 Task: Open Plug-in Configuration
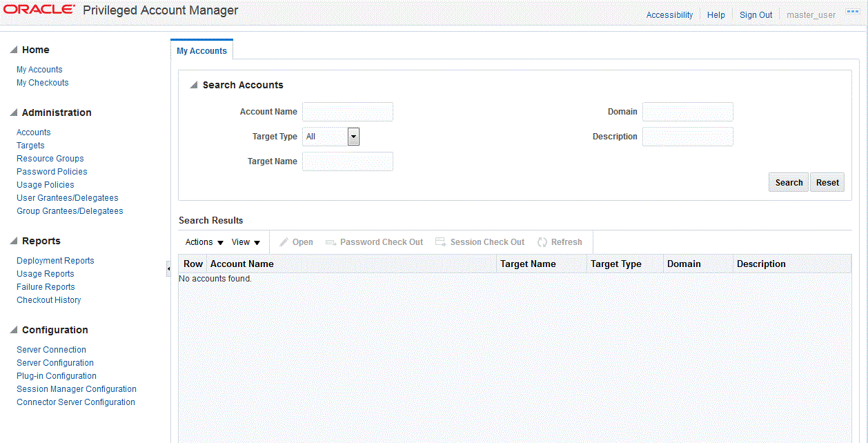point(57,376)
